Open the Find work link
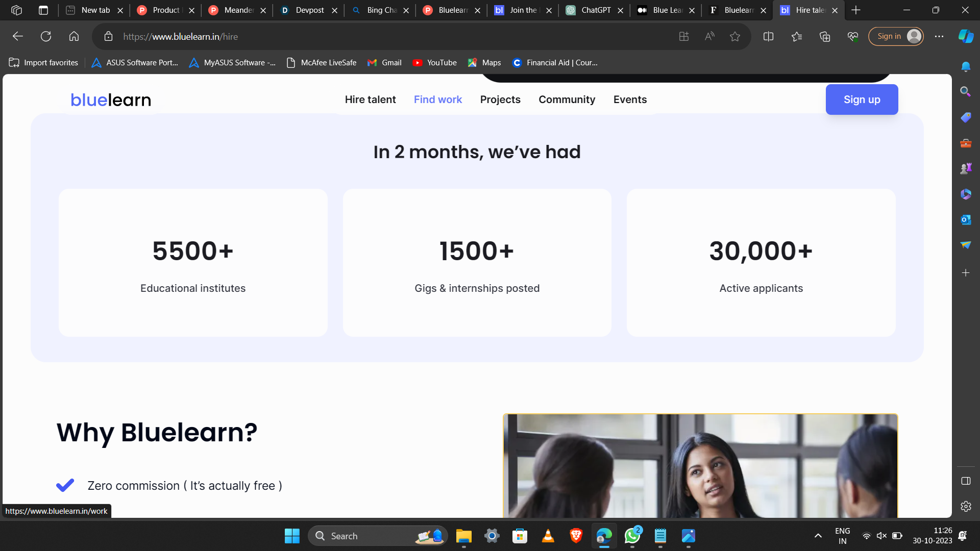The image size is (980, 551). coord(437,99)
